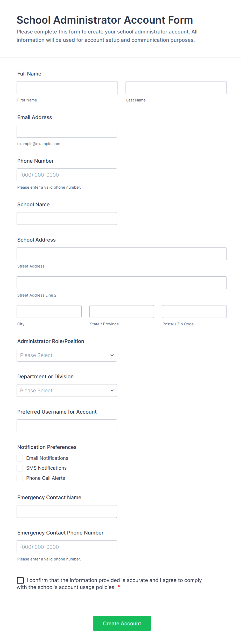The image size is (241, 644).
Task: Click the Phone Number field
Action: pos(67,175)
